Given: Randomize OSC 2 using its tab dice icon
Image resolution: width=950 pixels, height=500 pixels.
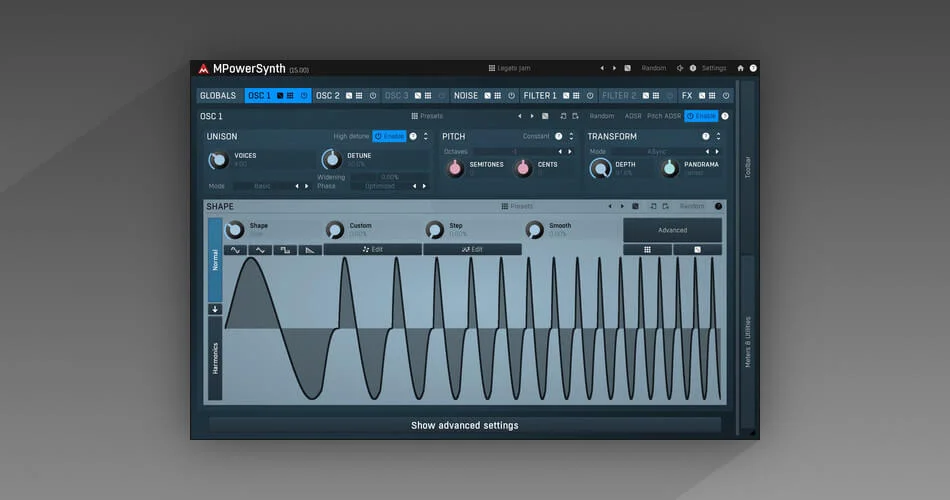Looking at the screenshot, I should [x=349, y=96].
